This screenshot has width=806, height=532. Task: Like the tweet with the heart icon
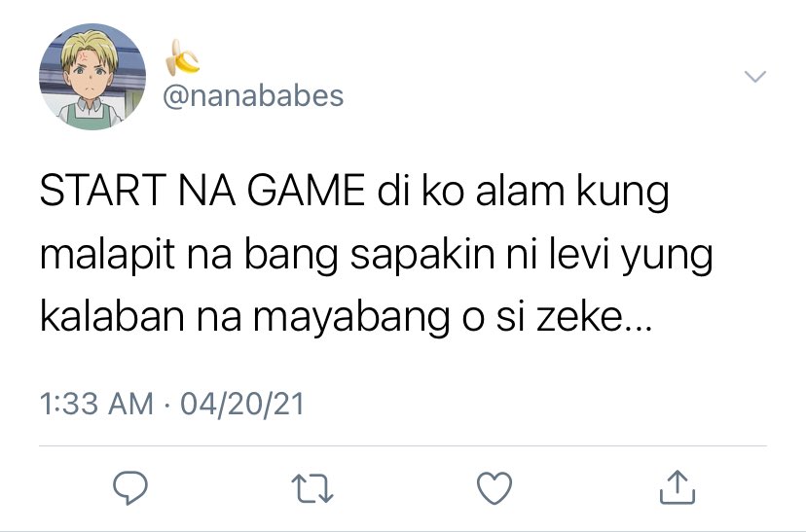click(x=495, y=488)
